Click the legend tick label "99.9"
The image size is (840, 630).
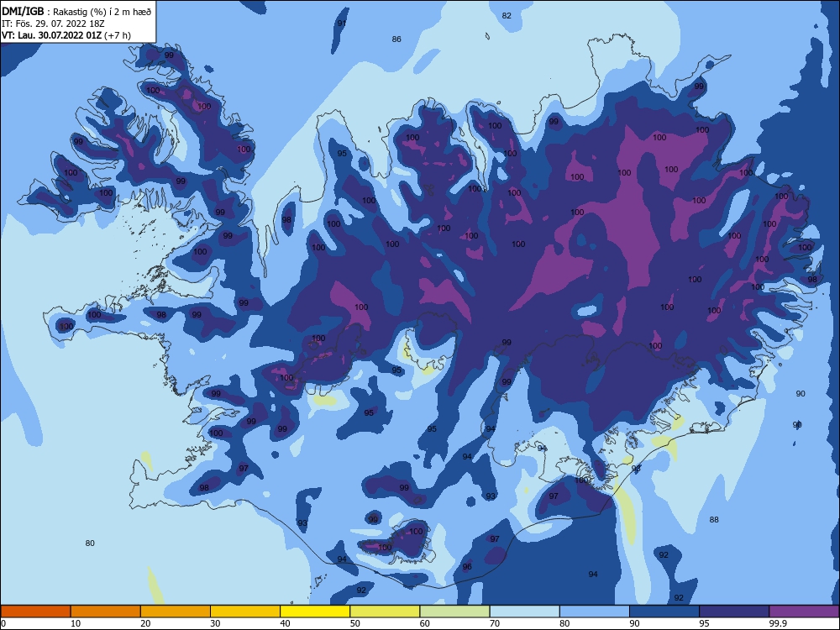(778, 623)
